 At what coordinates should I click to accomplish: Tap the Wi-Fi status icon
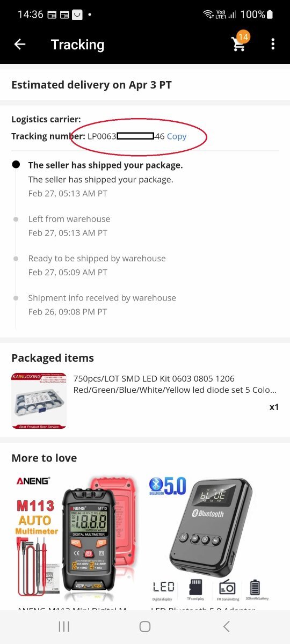208,14
